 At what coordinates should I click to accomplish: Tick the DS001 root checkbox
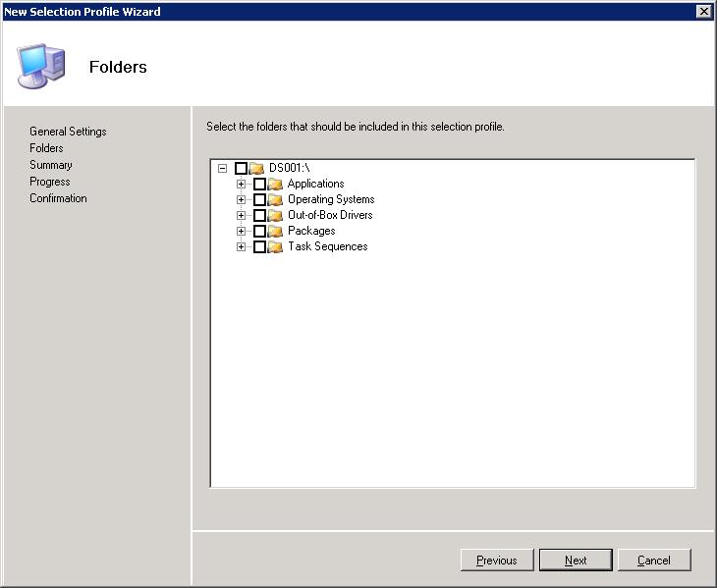(x=241, y=169)
